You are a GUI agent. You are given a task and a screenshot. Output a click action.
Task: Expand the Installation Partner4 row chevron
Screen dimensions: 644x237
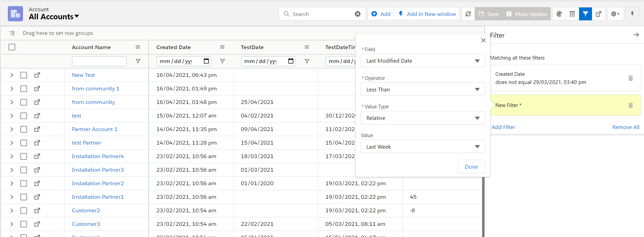coord(12,156)
